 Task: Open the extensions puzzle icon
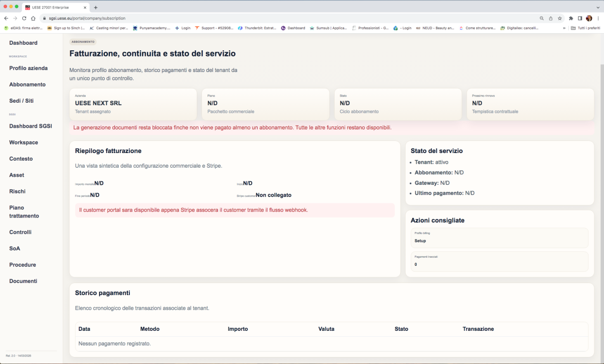pyautogui.click(x=571, y=18)
